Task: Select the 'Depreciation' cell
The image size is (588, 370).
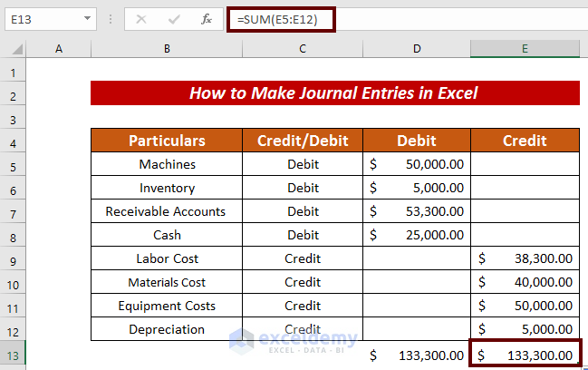Action: click(167, 329)
